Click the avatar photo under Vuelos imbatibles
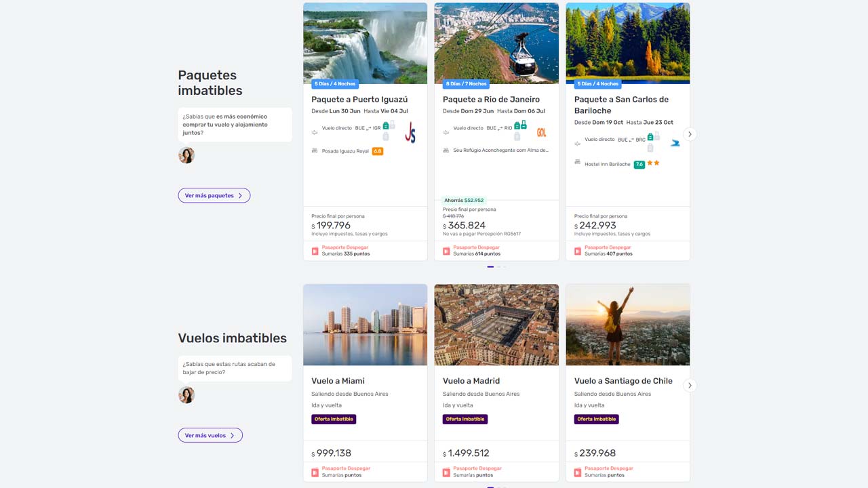 [x=186, y=394]
